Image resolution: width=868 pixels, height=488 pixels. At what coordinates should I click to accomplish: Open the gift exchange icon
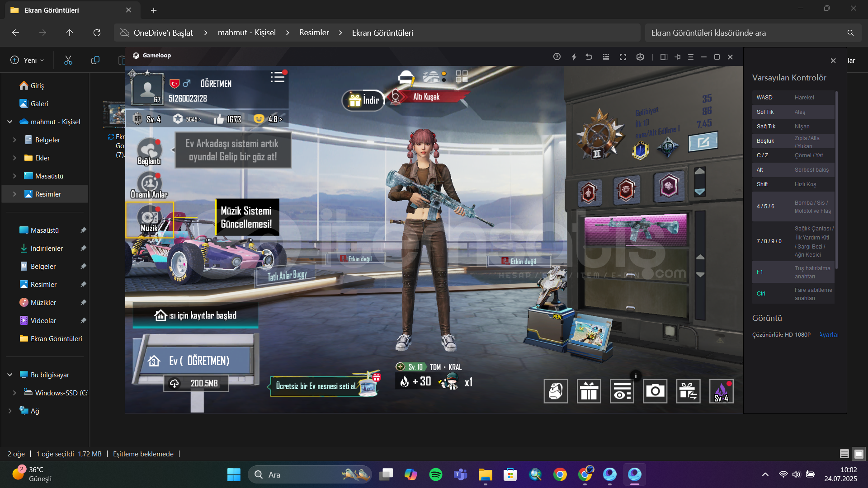(688, 391)
